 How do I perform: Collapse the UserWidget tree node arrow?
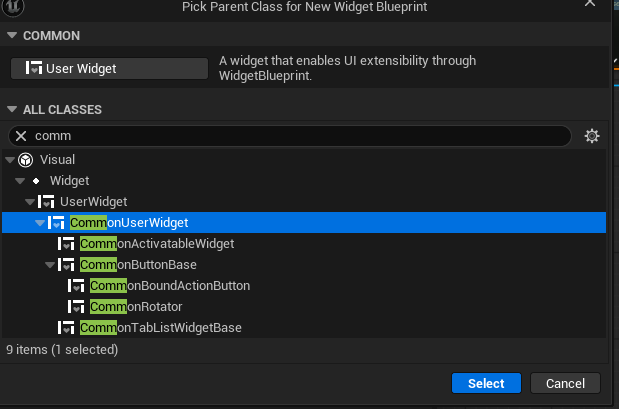coord(30,202)
